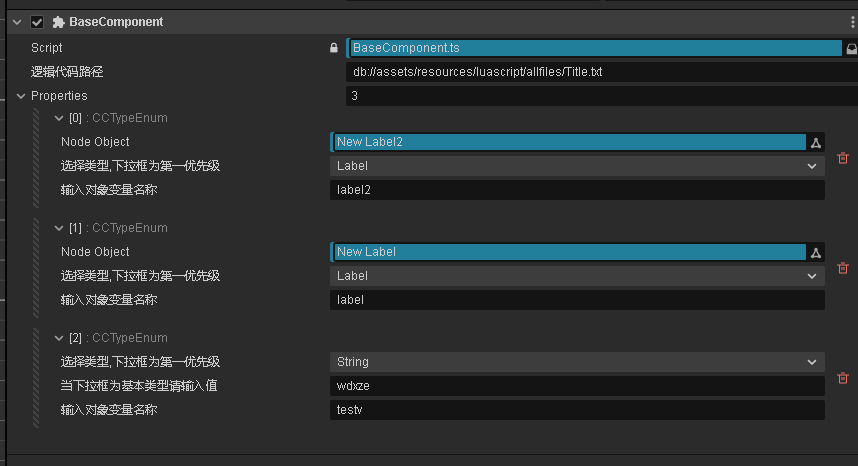Screen dimensions: 858x466
Task: Collapse the [2] CCTypeEnum item
Action: click(59, 338)
